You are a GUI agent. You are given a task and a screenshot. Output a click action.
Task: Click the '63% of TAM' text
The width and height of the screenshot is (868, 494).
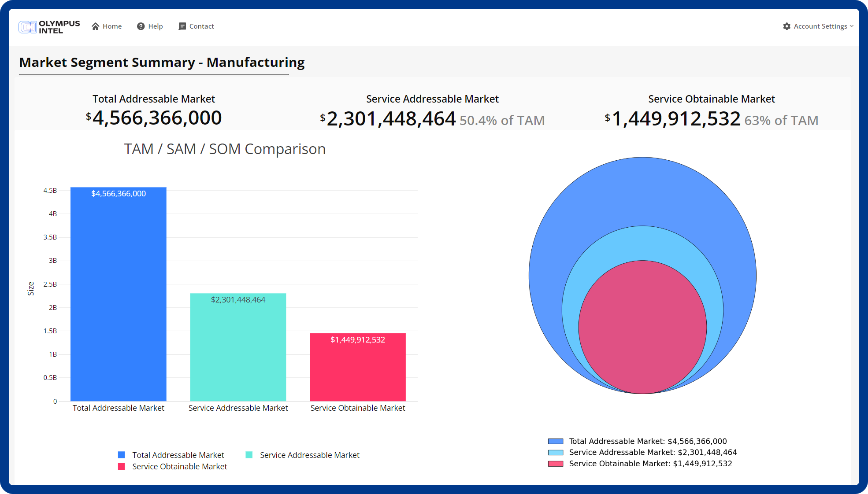point(781,120)
